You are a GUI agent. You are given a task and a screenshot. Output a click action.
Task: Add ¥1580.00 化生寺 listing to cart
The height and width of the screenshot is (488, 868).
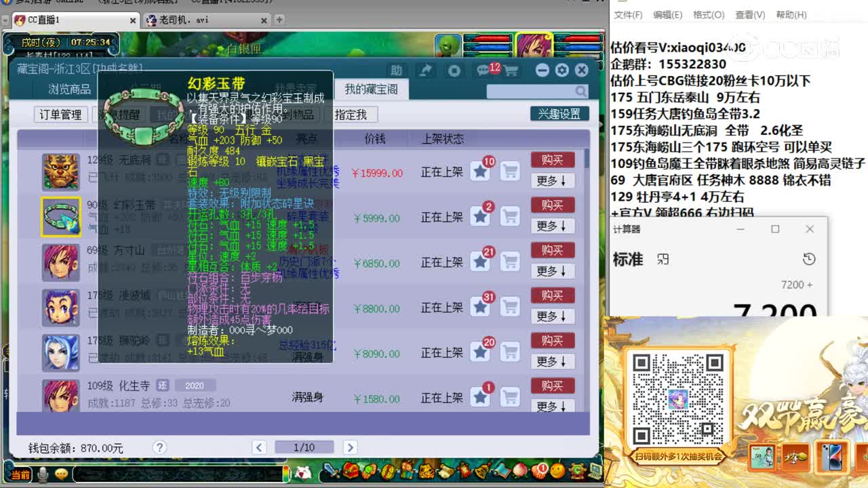click(510, 397)
